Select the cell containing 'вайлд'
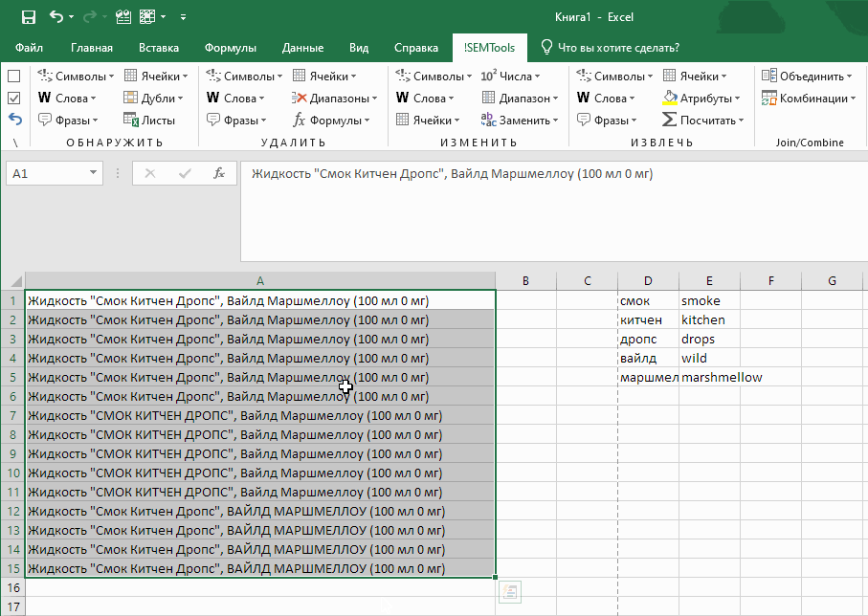 click(x=648, y=358)
